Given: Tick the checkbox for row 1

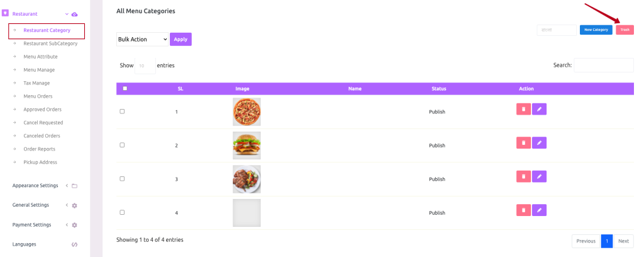Looking at the screenshot, I should 122,111.
